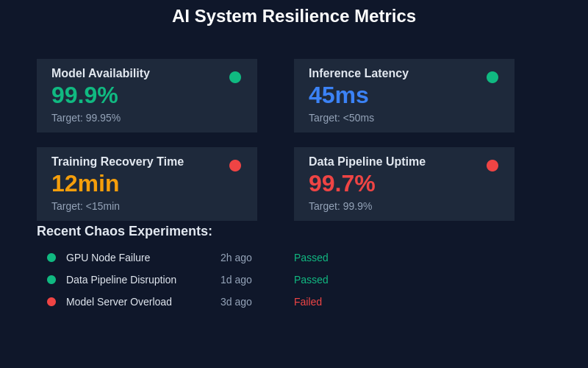
Task: Open the Model Availability metric card
Action: [147, 96]
